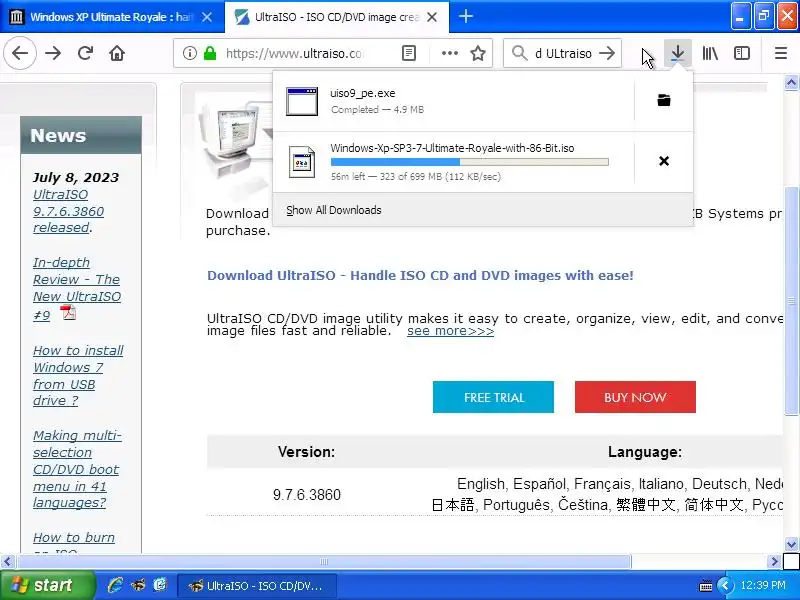Open the browser home page
This screenshot has height=600, width=800.
(x=117, y=53)
